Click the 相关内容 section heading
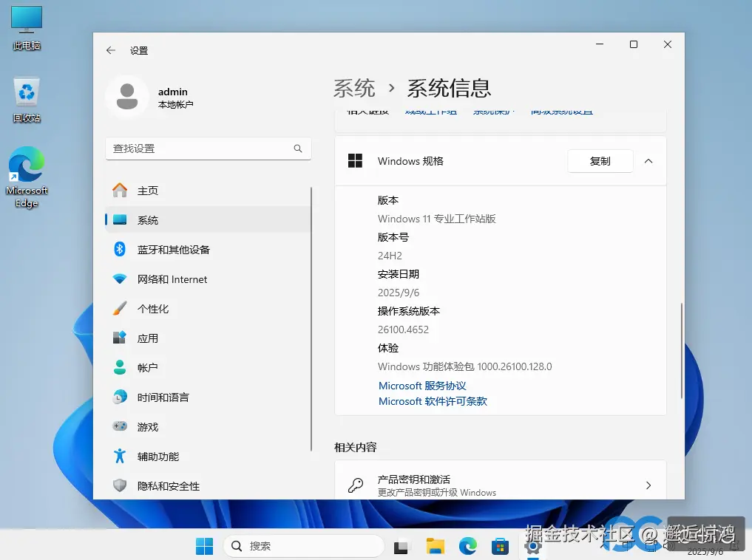 point(356,447)
